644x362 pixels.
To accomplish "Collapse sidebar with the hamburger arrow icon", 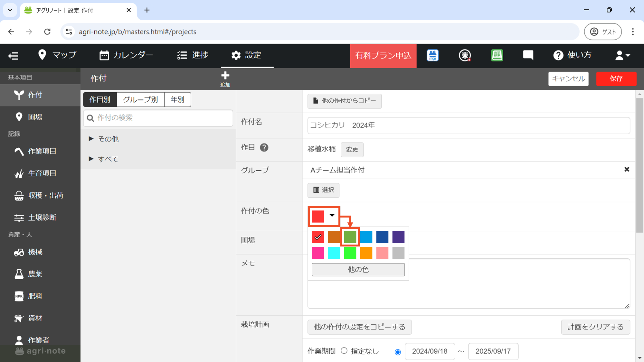I will click(13, 56).
